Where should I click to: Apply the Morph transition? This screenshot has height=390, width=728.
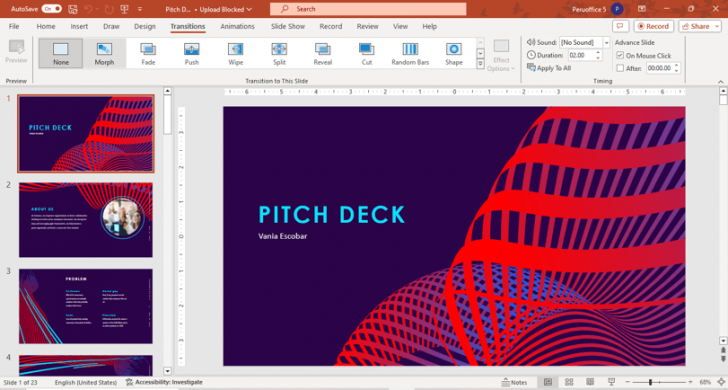point(104,53)
